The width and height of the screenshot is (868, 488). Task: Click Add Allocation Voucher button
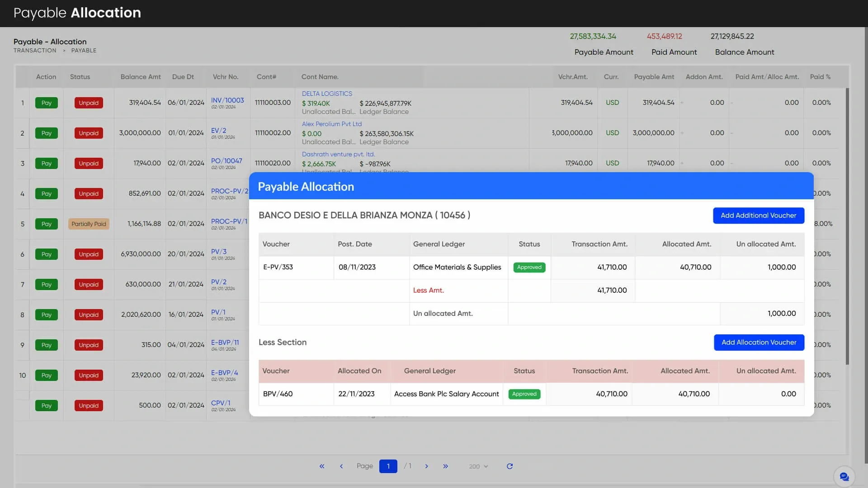click(759, 343)
